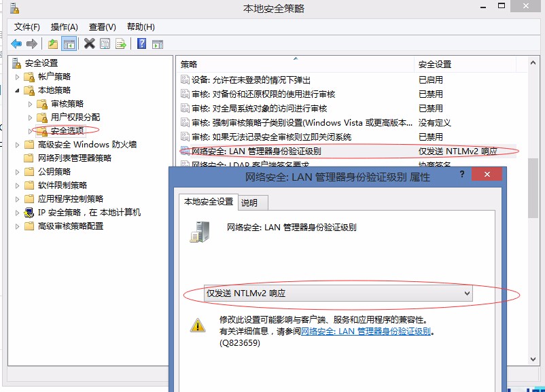The height and width of the screenshot is (392, 545).
Task: Open the 操作(A) menu
Action: (65, 26)
